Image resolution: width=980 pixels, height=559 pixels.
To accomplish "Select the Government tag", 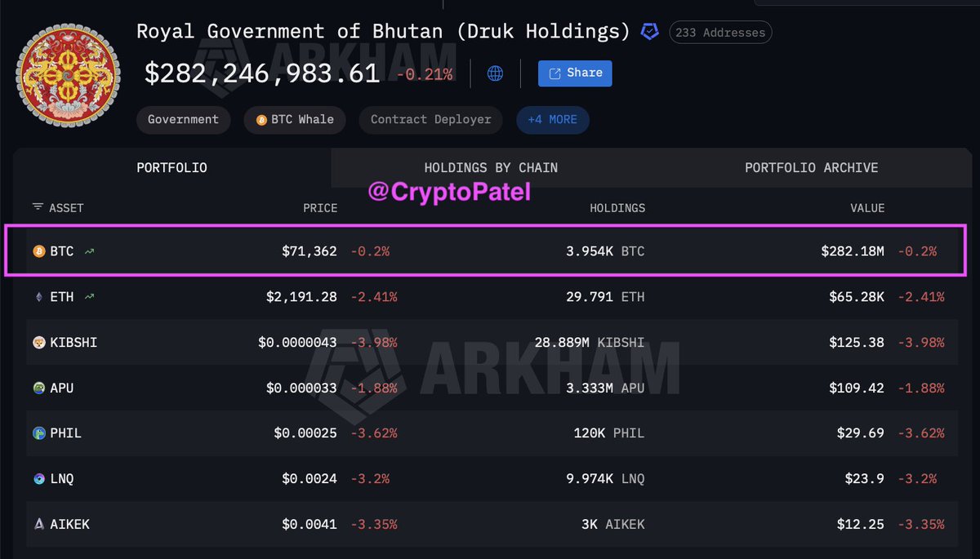I will click(183, 120).
